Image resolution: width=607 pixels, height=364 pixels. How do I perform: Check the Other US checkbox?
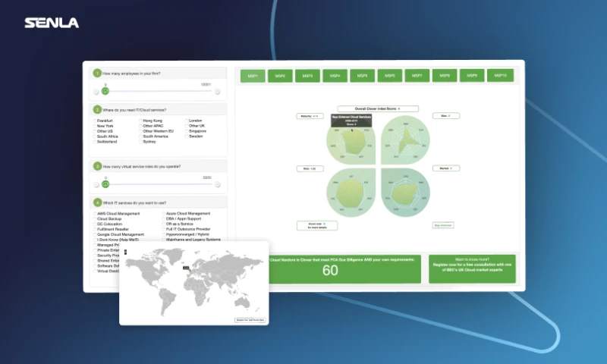point(94,131)
